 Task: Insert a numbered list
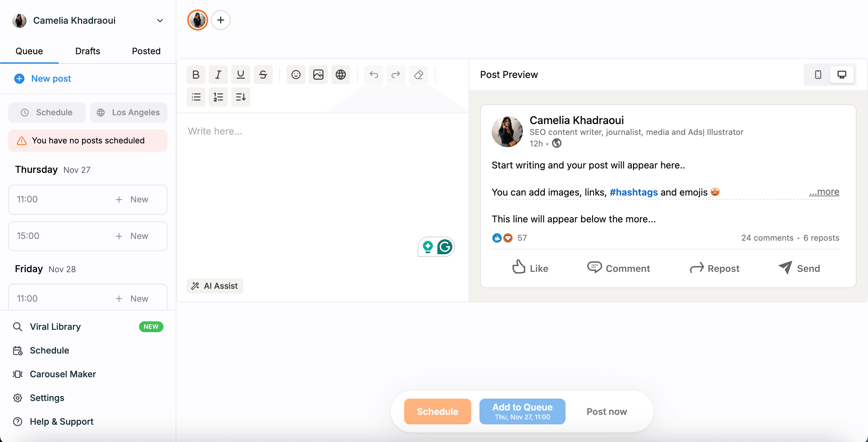click(x=218, y=97)
